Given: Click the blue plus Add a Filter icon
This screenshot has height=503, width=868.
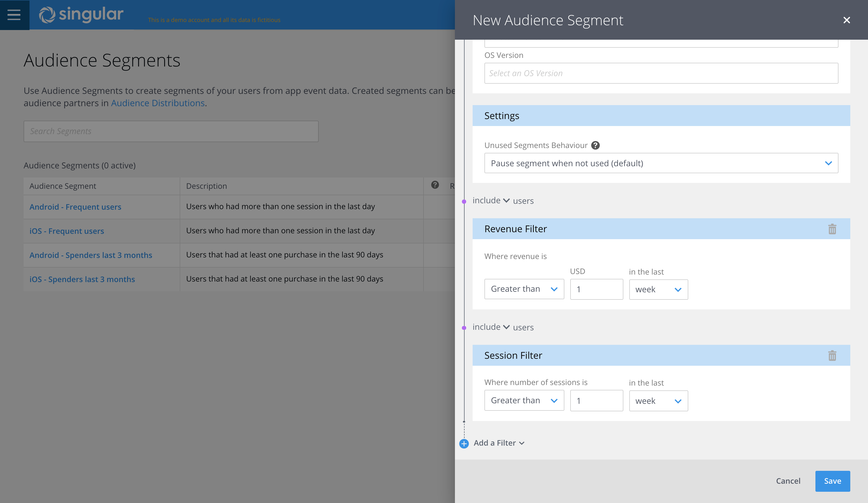Looking at the screenshot, I should coord(464,443).
